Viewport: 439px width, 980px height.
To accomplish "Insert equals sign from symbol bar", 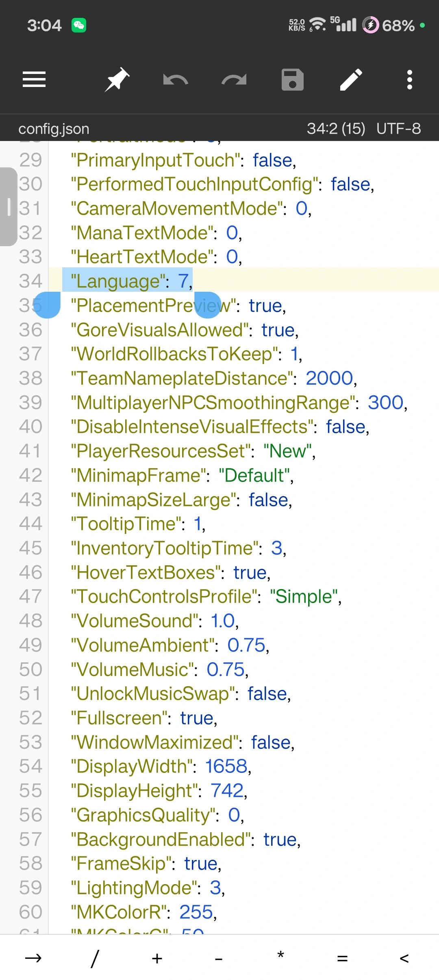I will click(x=342, y=958).
